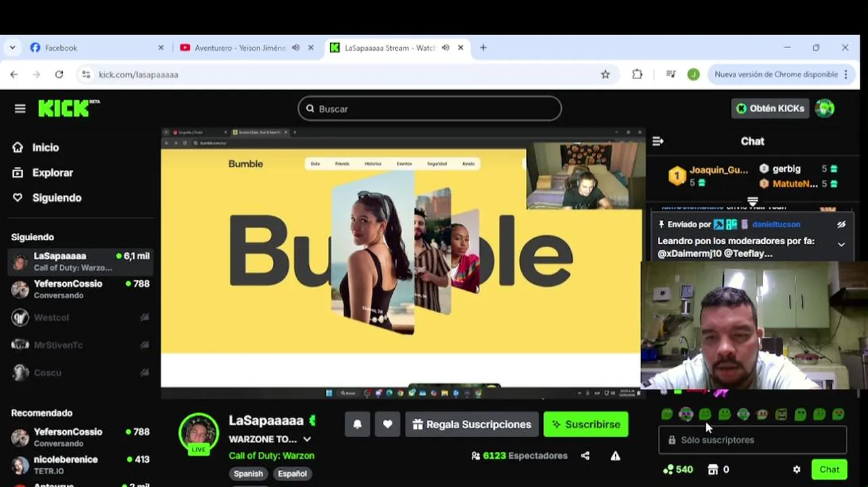The image size is (868, 487).
Task: Bookmark page with Chrome star icon
Action: pos(605,74)
